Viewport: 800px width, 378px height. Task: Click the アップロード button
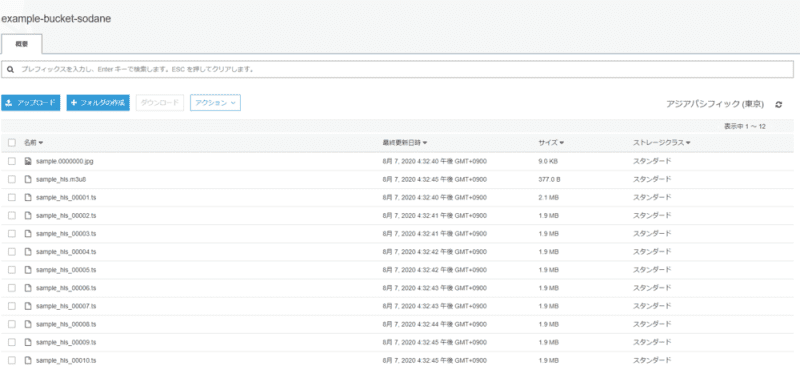click(31, 103)
